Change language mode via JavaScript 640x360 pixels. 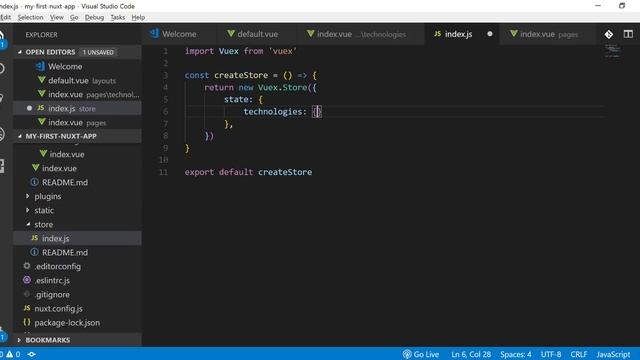[613, 354]
